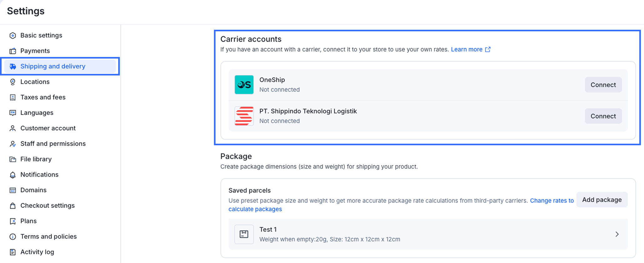Connect PT. Shippindo Teknologi Logistik account
Viewport: 644px width, 263px height.
point(603,116)
